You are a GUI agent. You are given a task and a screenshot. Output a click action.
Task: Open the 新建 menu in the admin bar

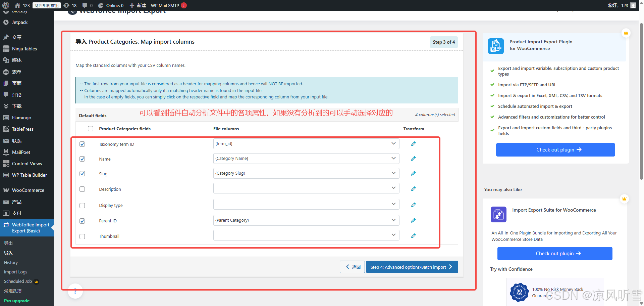[x=138, y=5]
